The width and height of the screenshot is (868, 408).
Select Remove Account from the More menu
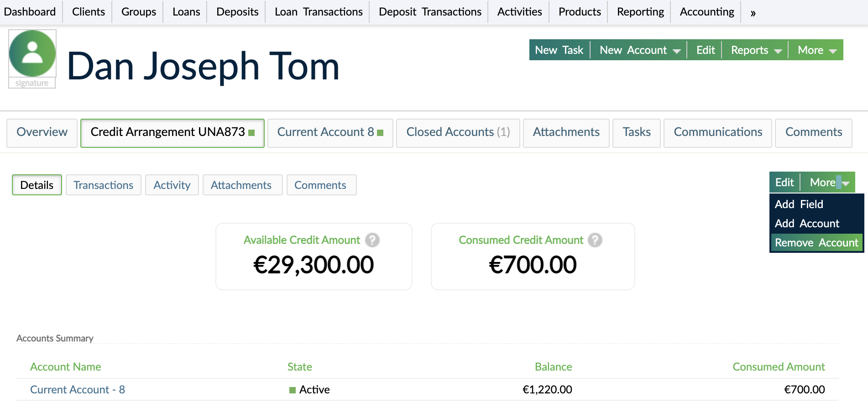pos(816,242)
